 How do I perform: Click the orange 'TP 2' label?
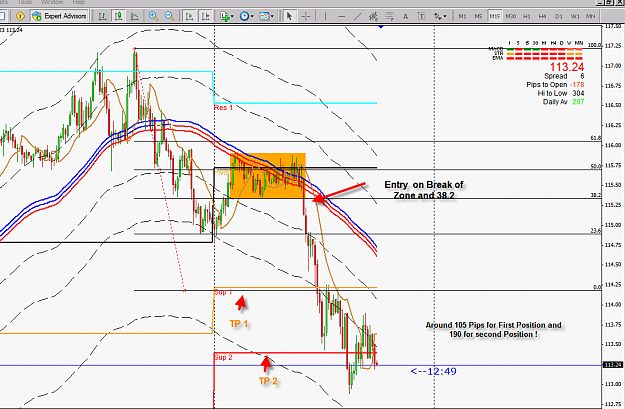click(268, 381)
